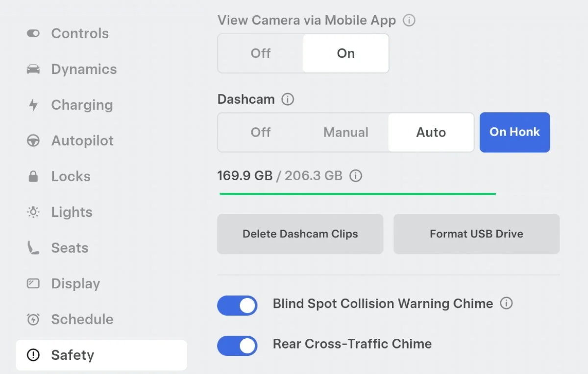Open the Dashcam info tooltip
Screen dimensions: 588x374
tap(289, 99)
